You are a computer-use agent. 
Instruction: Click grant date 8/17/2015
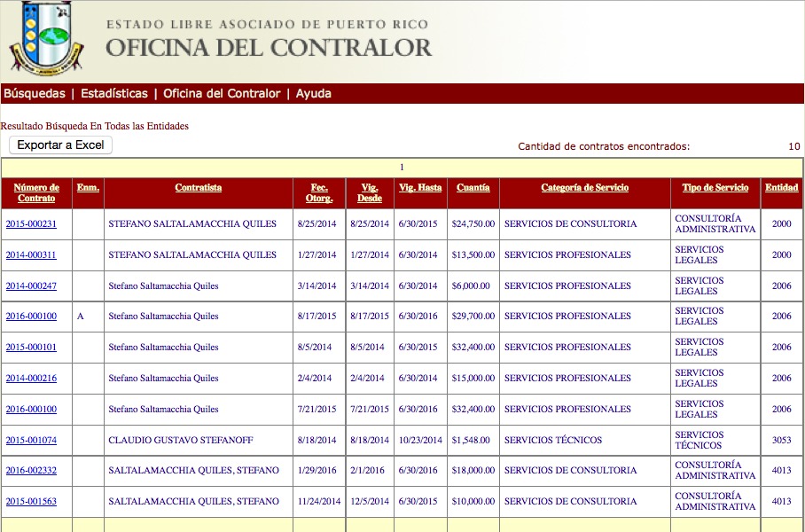[317, 317]
